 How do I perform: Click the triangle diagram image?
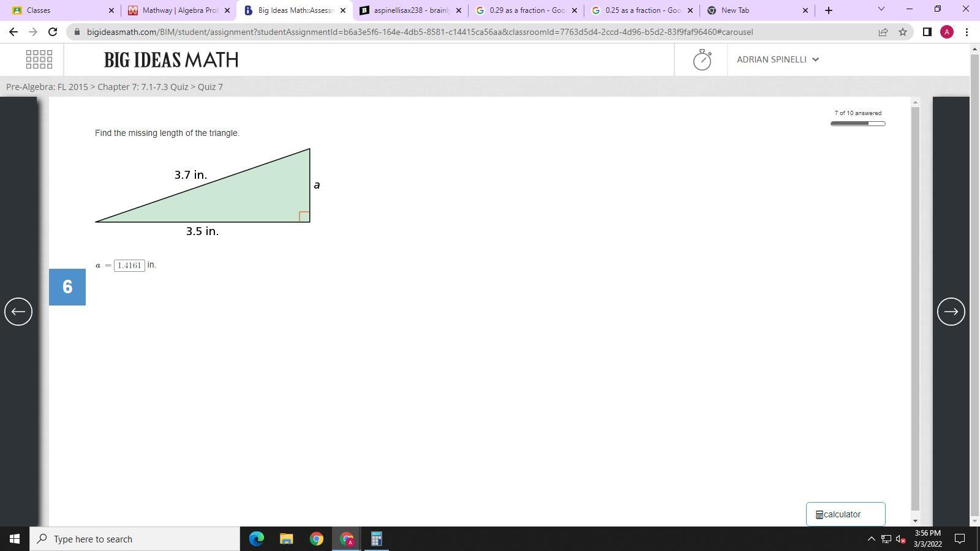point(208,192)
